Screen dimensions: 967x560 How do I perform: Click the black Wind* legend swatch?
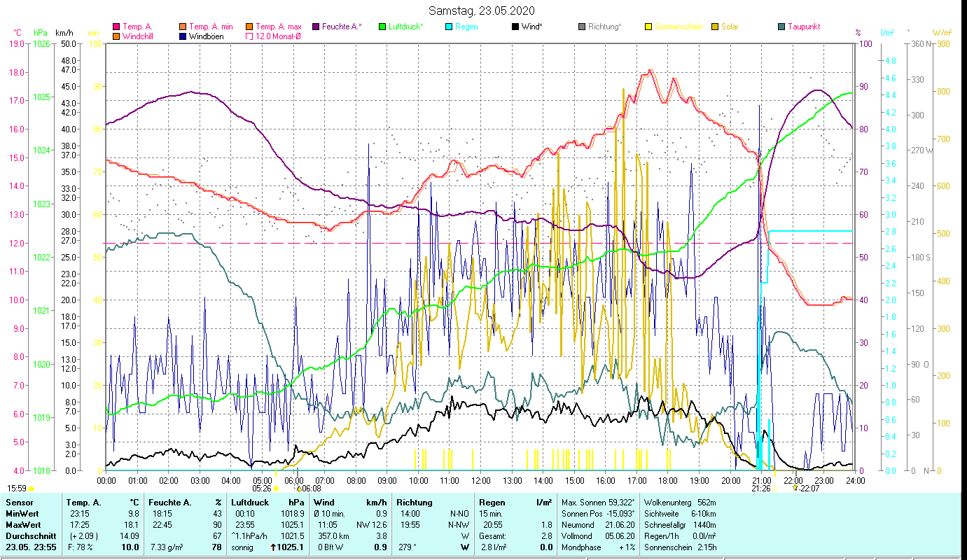point(515,27)
